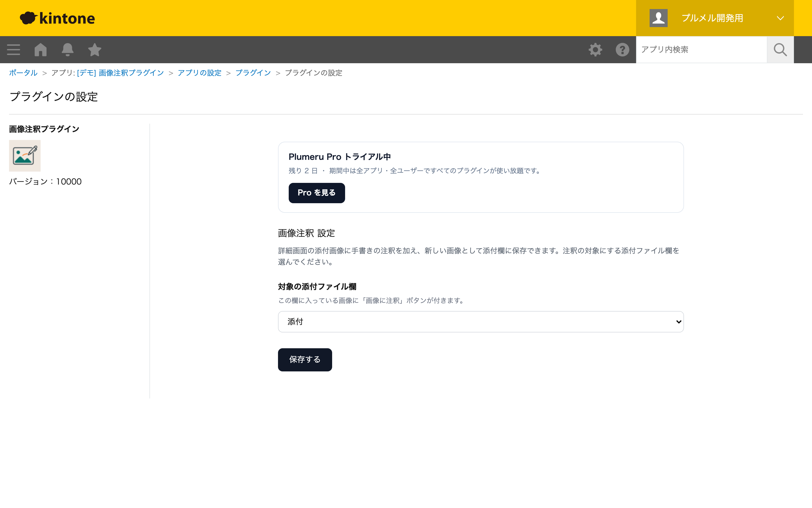812x508 pixels.
Task: Expand the プルメル開発用 account menu
Action: (x=715, y=18)
